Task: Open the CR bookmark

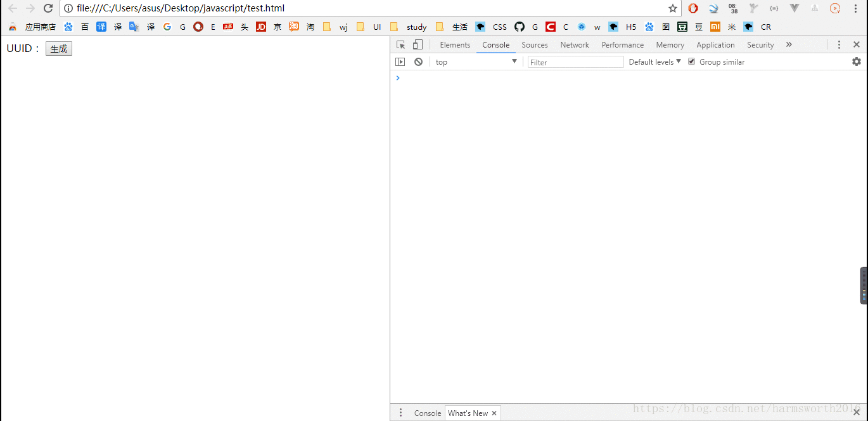Action: point(757,27)
